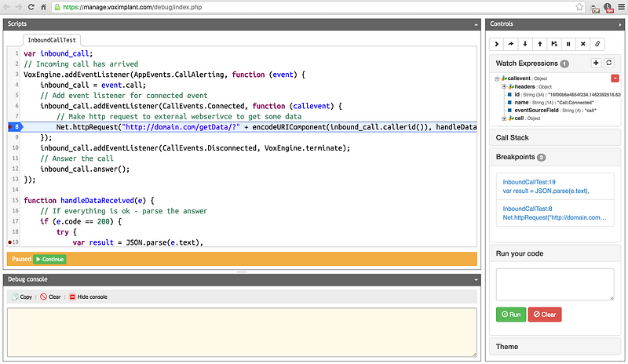Add a watch expression with plus button

(596, 63)
